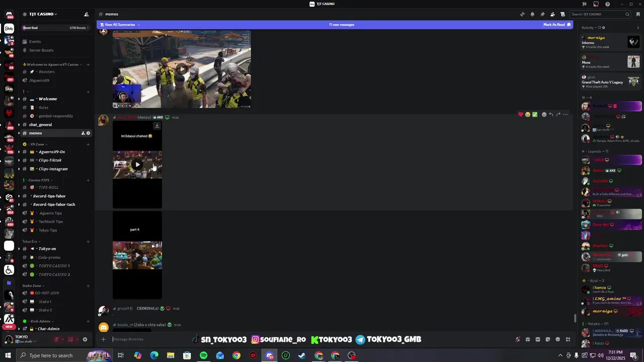Focus the Search TJT CASINO field
This screenshot has width=644, height=362.
(601, 14)
